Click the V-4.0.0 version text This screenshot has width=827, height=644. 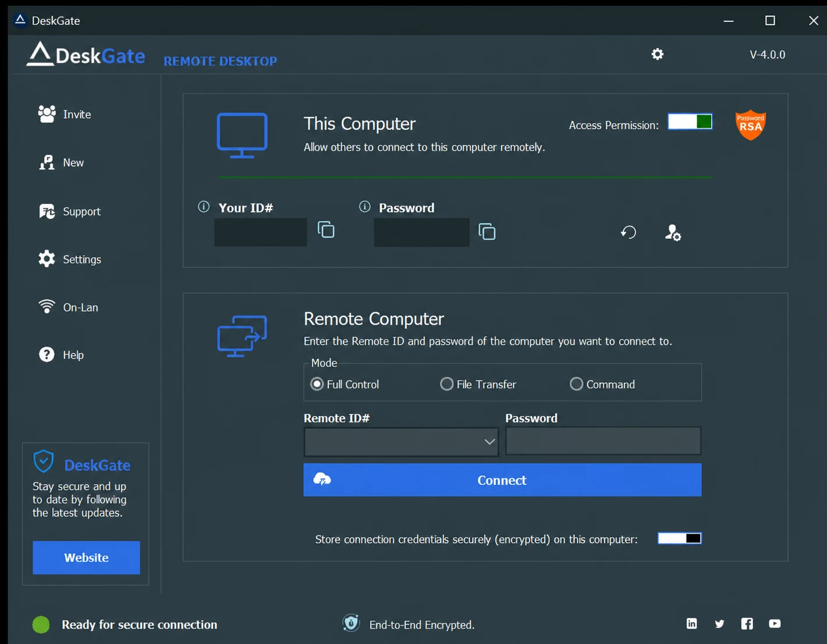pyautogui.click(x=767, y=55)
